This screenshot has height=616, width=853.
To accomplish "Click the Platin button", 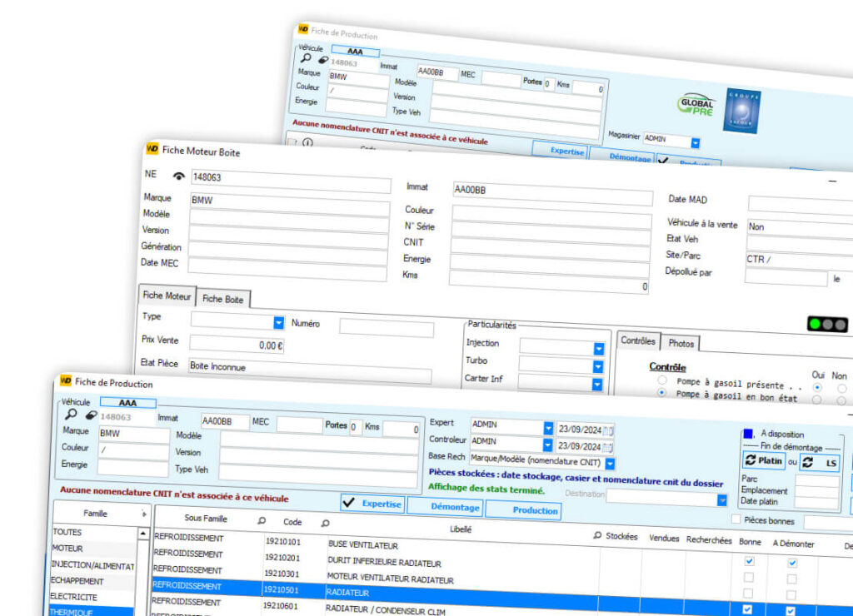I will 764,460.
